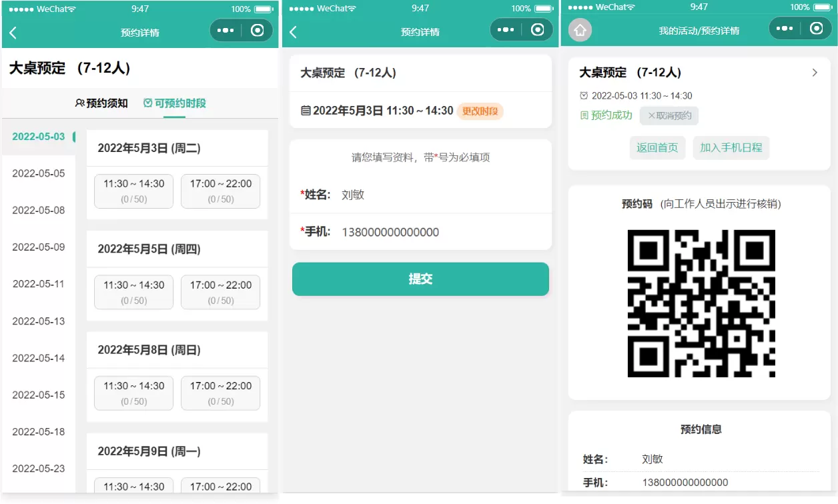Viewport: 838px width, 504px height.
Task: Switch to 可预约时段 tab
Action: pyautogui.click(x=175, y=103)
